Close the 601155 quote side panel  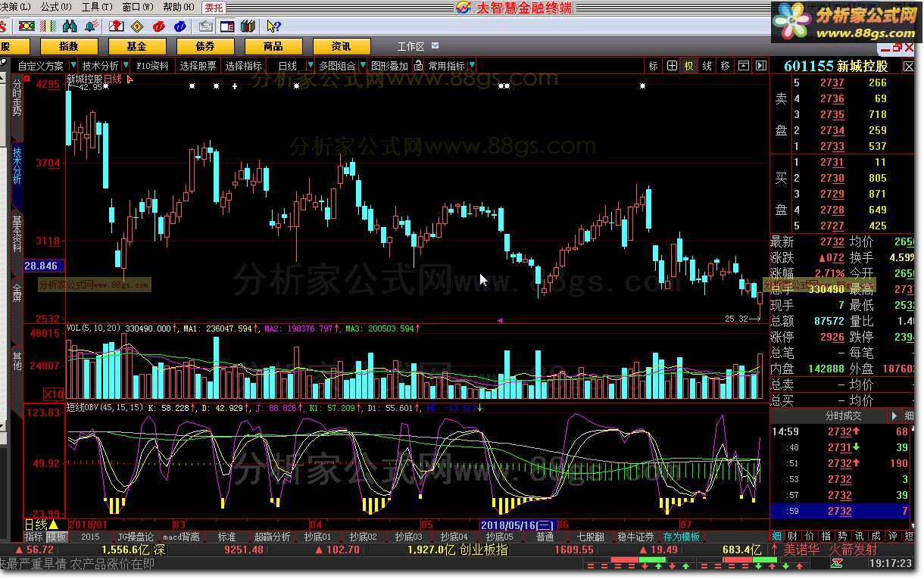click(908, 67)
